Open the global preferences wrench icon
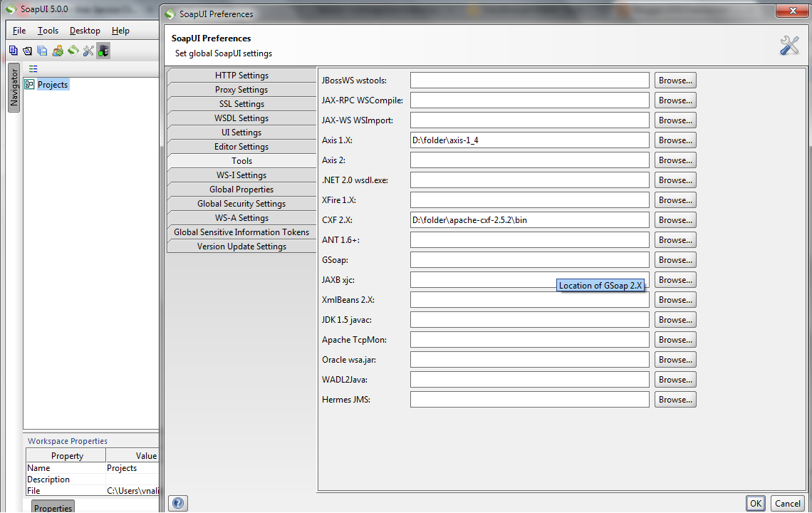 pos(88,50)
